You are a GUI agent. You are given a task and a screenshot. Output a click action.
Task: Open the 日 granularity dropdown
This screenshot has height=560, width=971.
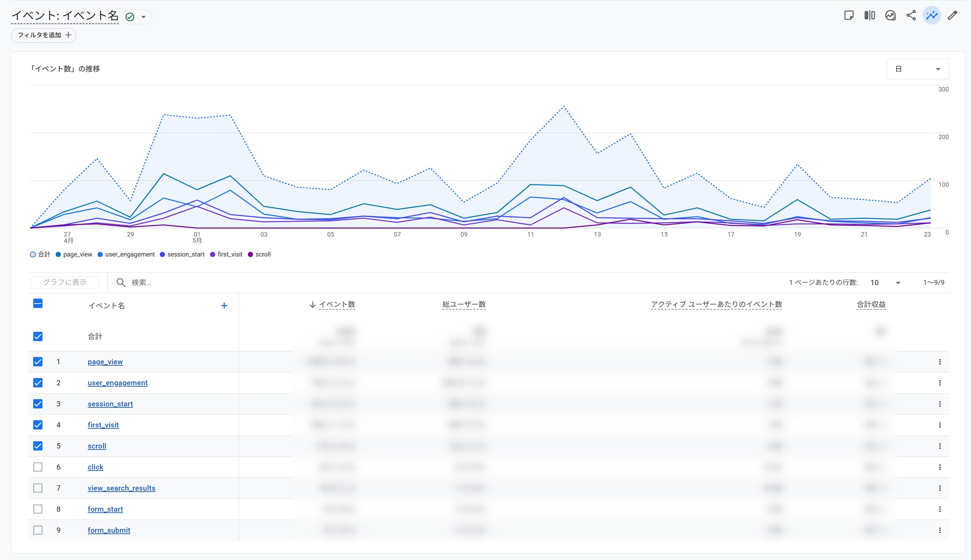tap(917, 69)
